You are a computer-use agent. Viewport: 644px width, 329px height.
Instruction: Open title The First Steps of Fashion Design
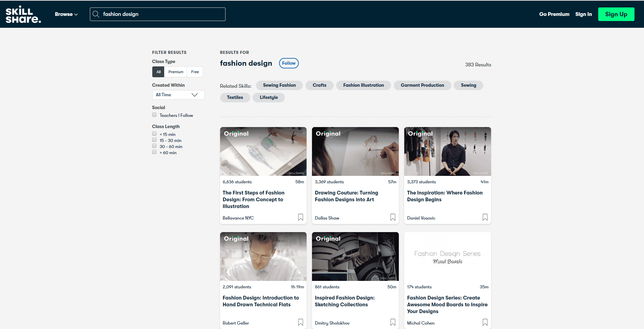(x=253, y=200)
